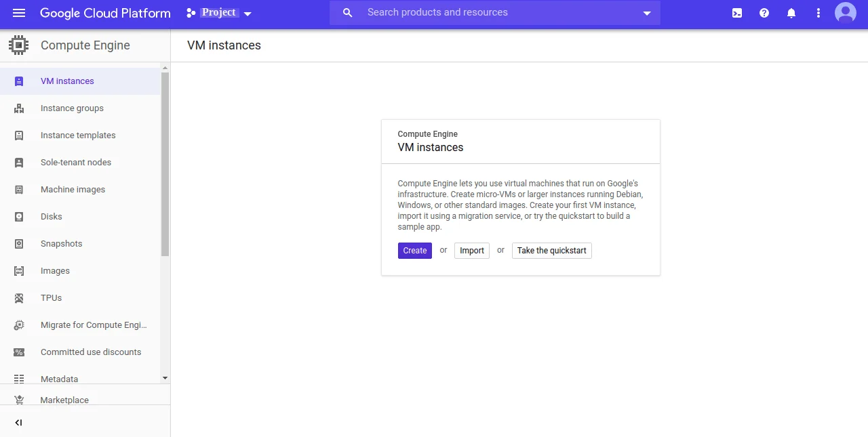
Task: Click the Disks icon in sidebar
Action: [x=19, y=217]
